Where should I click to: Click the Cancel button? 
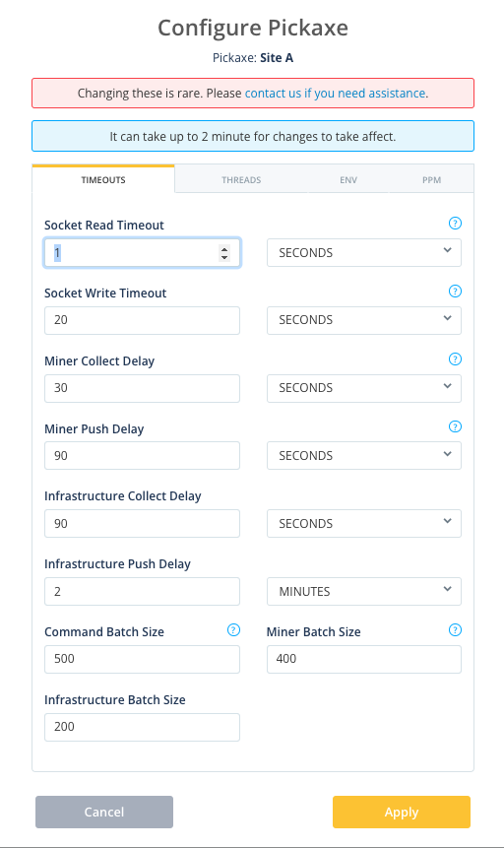[x=104, y=812]
